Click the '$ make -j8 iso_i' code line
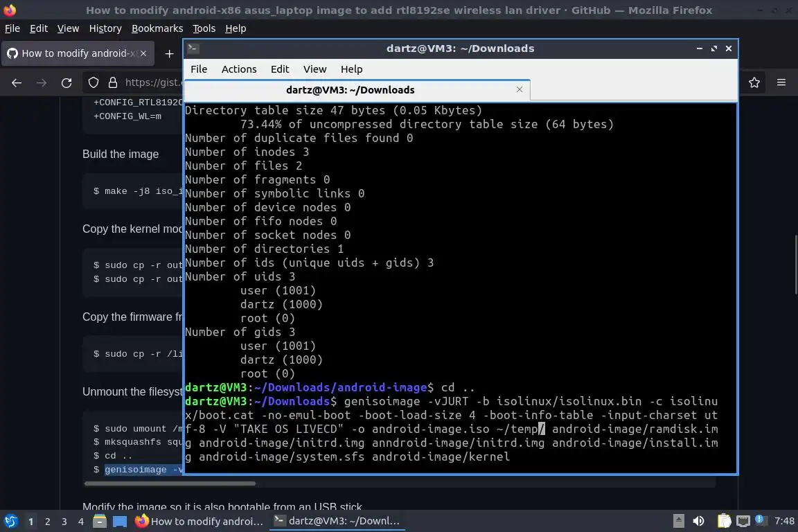 pyautogui.click(x=138, y=191)
